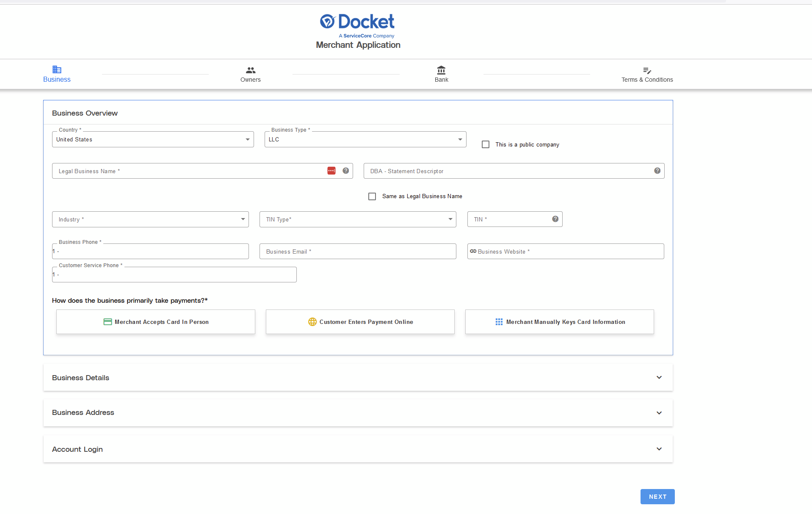Viewport: 812px width, 514px height.
Task: Choose 'Merchant Accepts Card In Person' option
Action: [x=156, y=322]
